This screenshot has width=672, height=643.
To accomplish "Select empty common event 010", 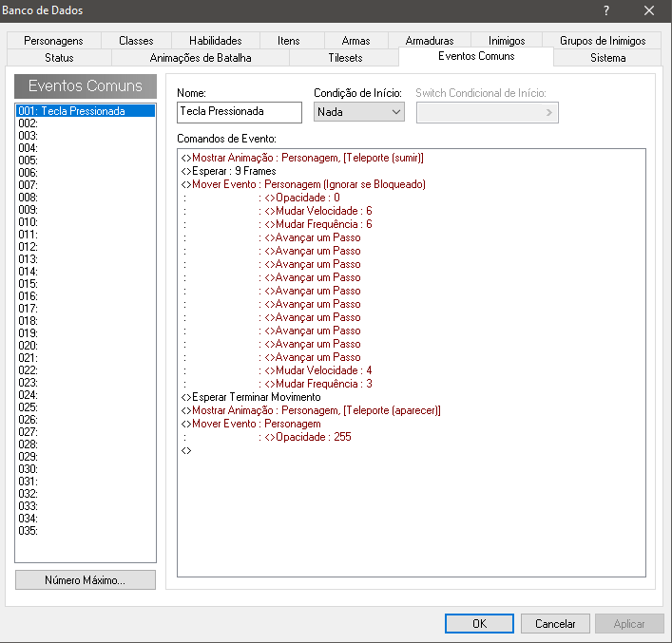I will 86,222.
